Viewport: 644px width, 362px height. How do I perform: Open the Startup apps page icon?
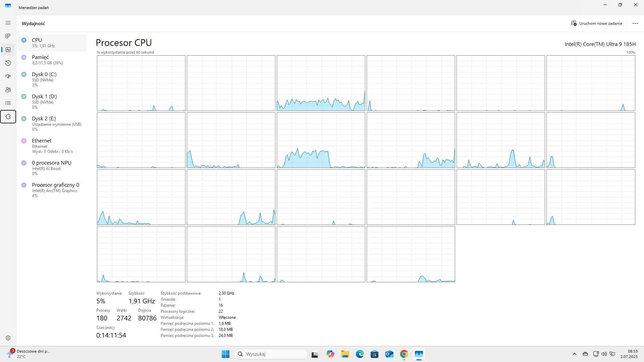pos(8,76)
